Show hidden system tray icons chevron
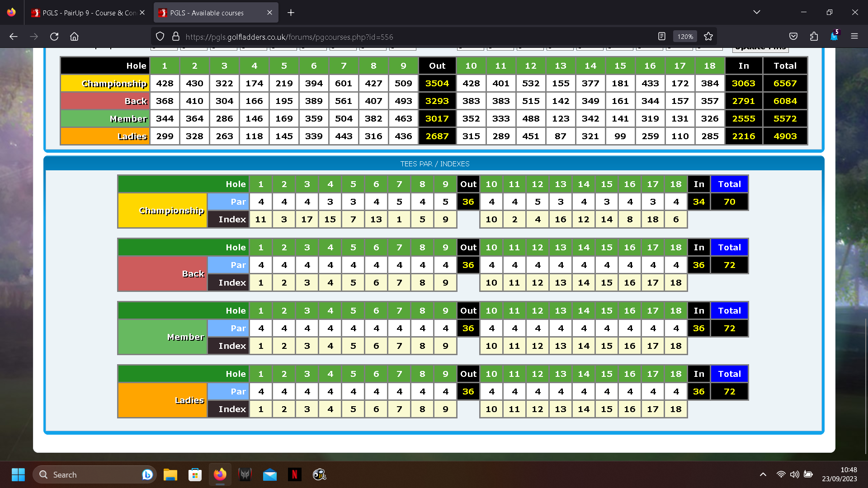 (763, 474)
